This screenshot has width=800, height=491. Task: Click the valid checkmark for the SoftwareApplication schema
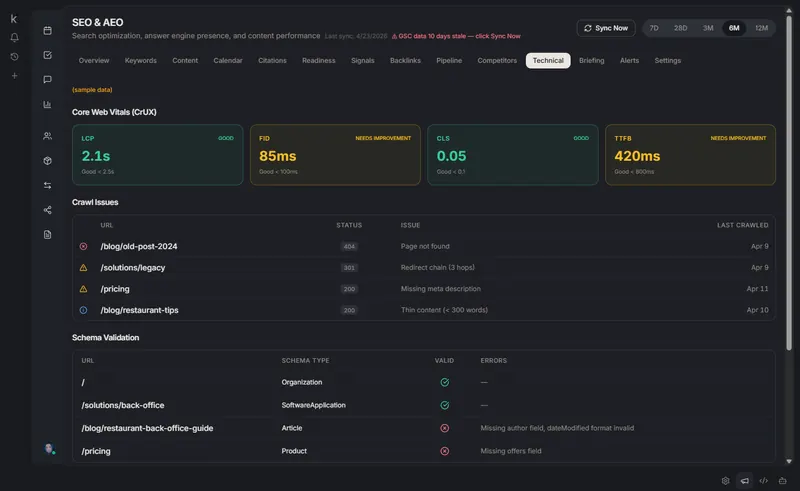(444, 405)
